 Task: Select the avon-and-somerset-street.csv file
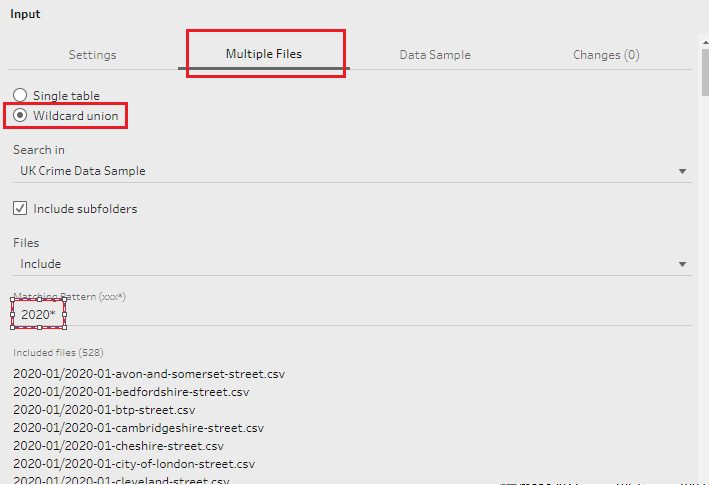pyautogui.click(x=149, y=374)
